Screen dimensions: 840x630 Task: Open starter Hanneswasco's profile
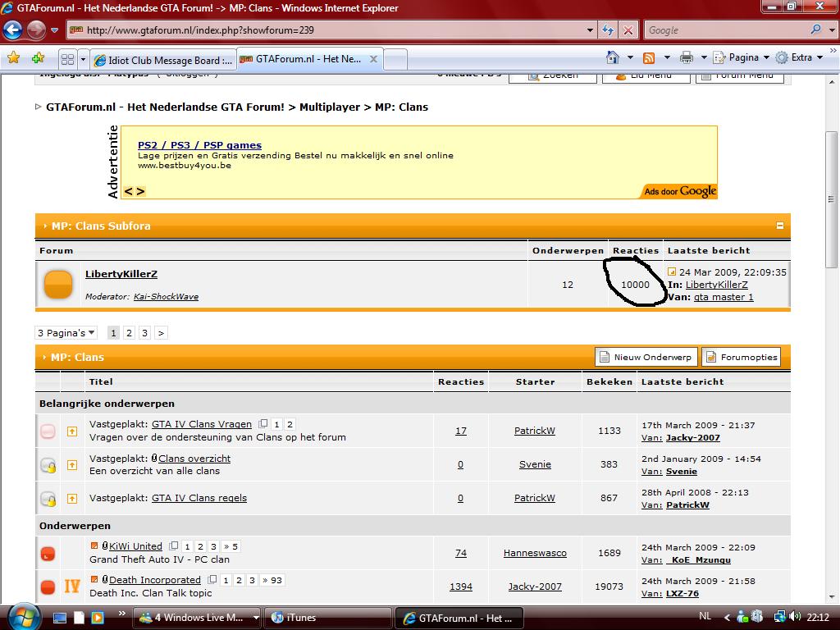click(535, 553)
